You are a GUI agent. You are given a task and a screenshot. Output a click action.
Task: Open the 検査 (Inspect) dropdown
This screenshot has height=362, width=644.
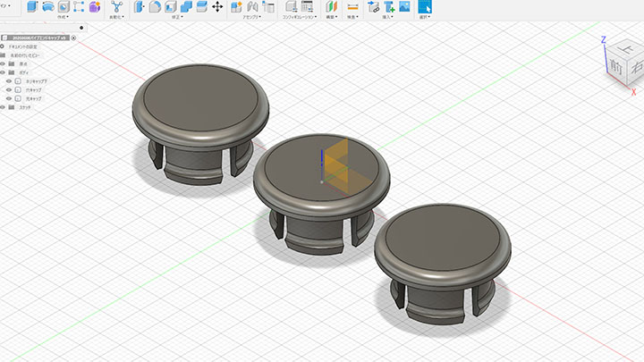click(x=352, y=17)
